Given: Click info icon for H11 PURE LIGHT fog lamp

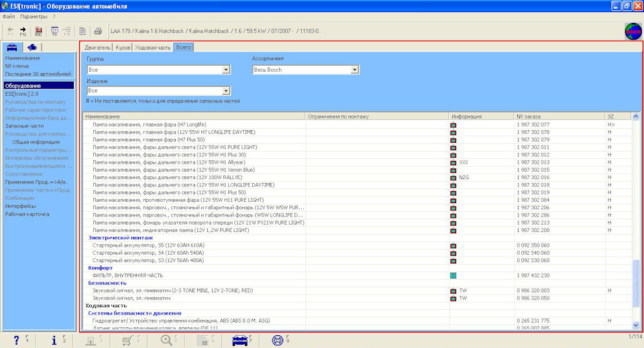Looking at the screenshot, I should pyautogui.click(x=453, y=200).
